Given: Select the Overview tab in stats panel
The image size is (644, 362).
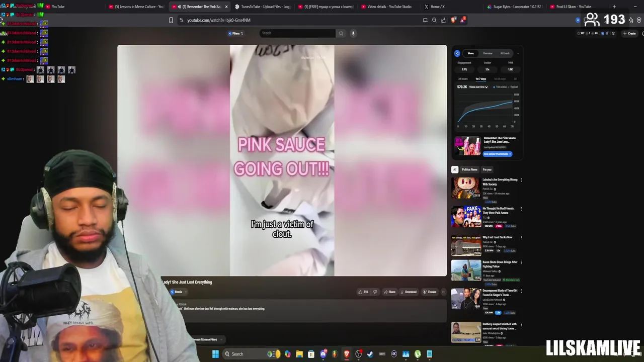Looking at the screenshot, I should [x=488, y=53].
